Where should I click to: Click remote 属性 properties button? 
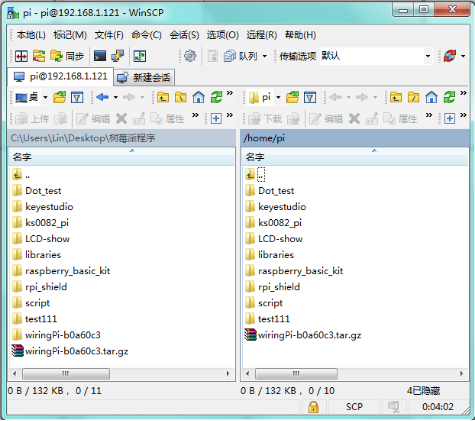[400, 119]
